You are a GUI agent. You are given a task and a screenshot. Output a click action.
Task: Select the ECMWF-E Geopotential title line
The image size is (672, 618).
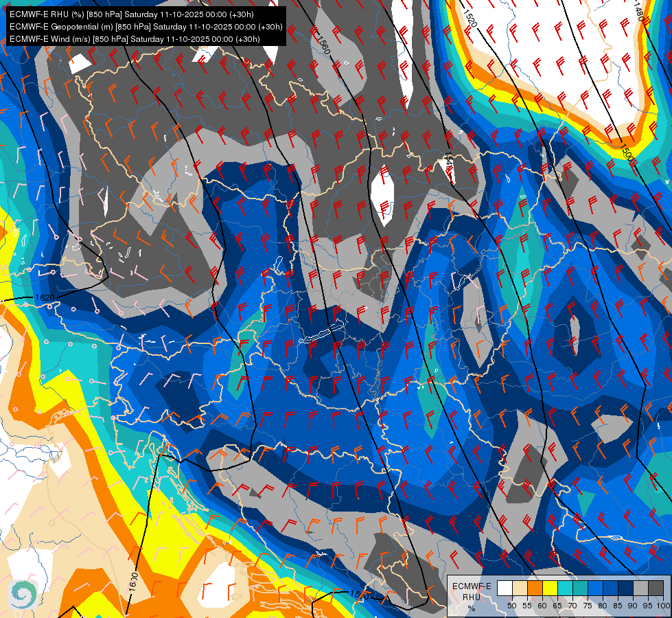pyautogui.click(x=146, y=27)
